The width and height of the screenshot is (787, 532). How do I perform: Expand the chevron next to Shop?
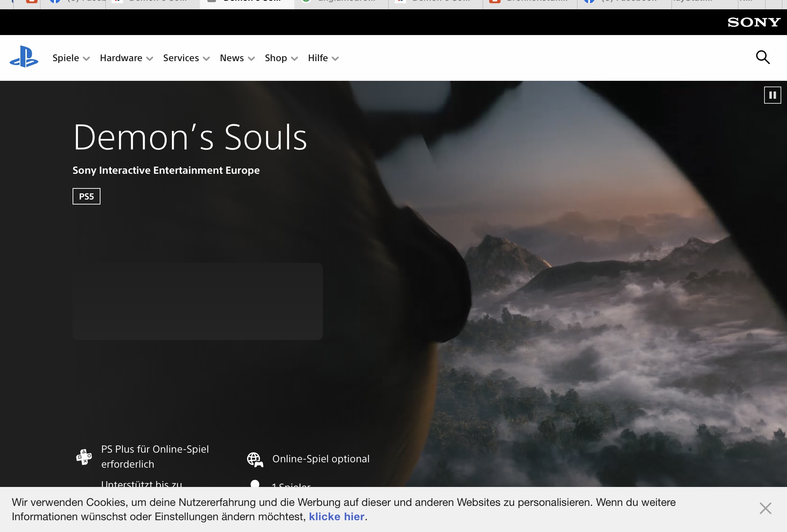(295, 59)
